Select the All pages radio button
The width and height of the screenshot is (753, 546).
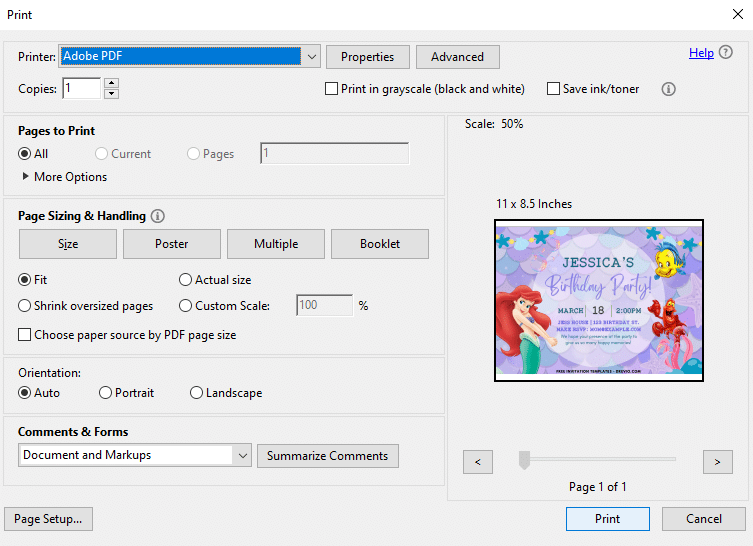coord(24,154)
